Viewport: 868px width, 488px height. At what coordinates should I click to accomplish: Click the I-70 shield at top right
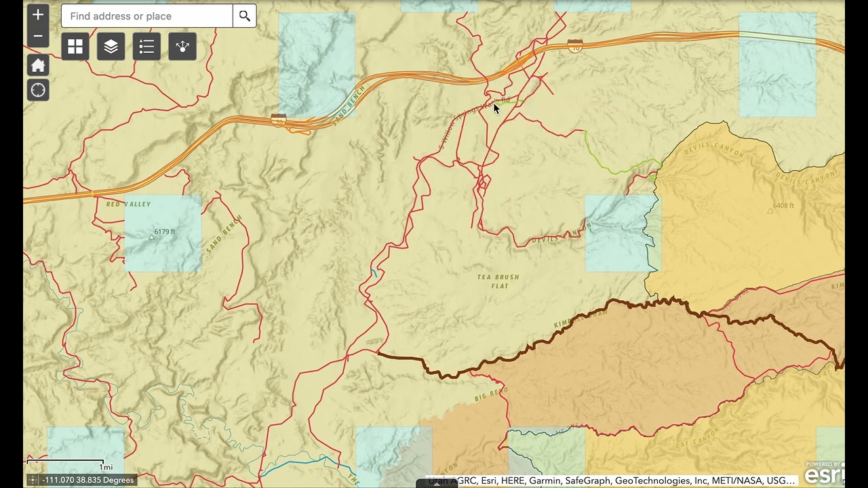pyautogui.click(x=575, y=46)
